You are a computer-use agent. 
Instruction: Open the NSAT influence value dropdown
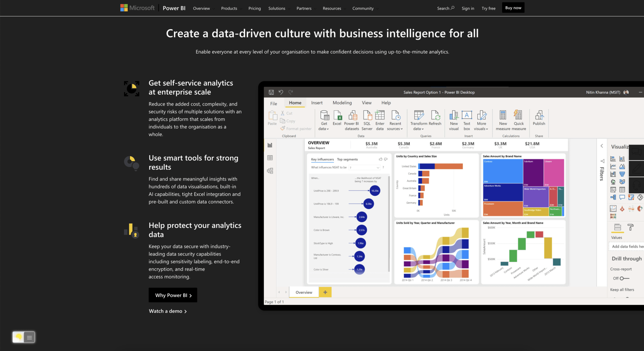[364, 167]
